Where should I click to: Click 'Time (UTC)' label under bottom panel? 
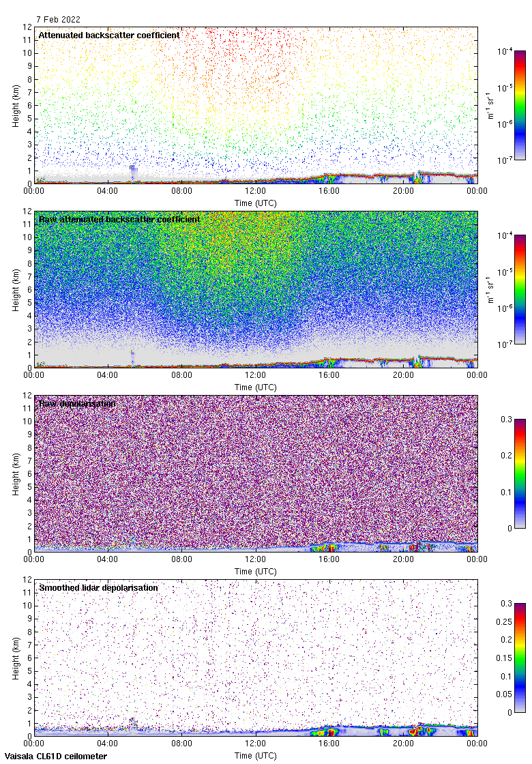(256, 756)
